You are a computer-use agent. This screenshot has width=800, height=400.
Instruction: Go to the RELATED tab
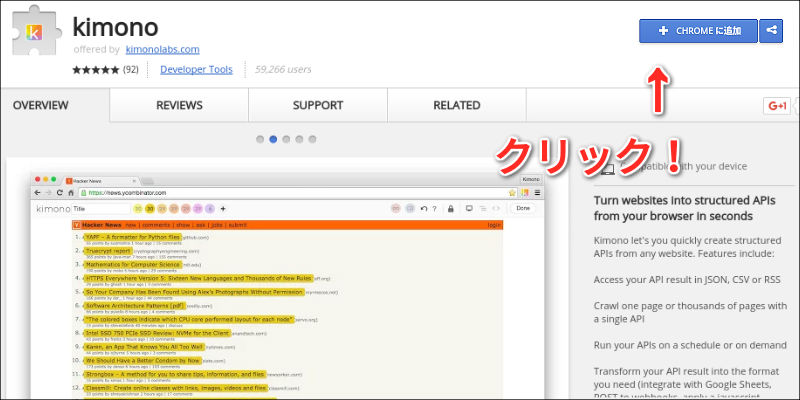click(457, 105)
